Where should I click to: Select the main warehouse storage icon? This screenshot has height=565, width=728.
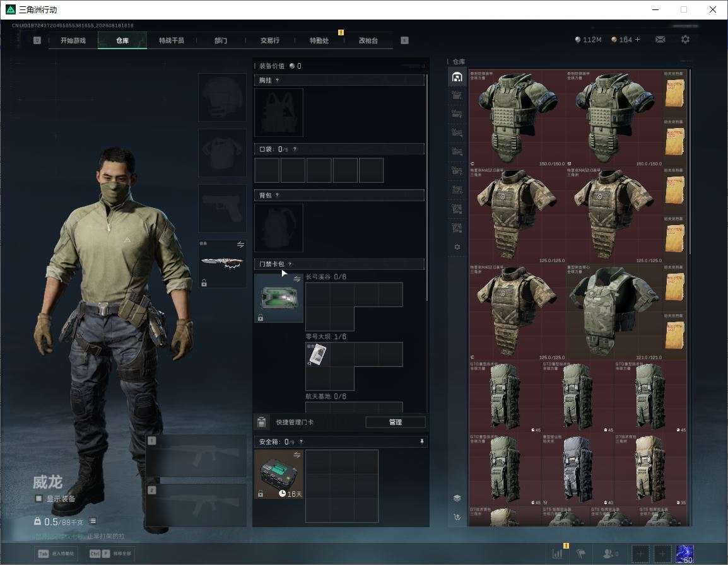point(457,77)
